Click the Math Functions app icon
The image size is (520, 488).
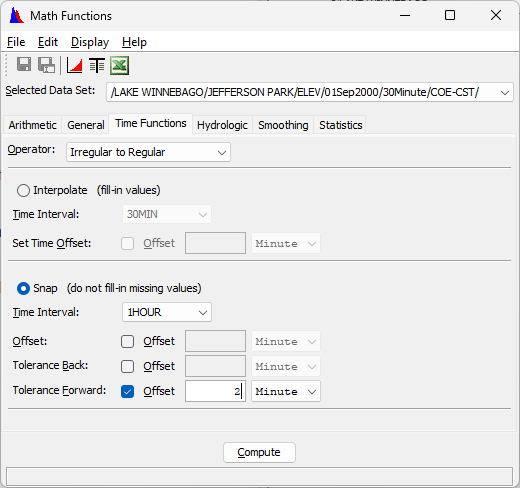16,16
